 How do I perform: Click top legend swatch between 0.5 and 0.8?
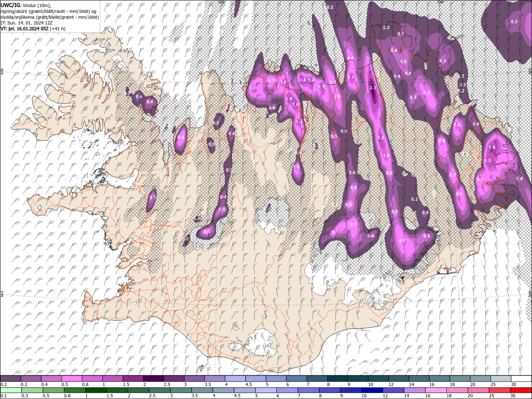pyautogui.click(x=72, y=379)
